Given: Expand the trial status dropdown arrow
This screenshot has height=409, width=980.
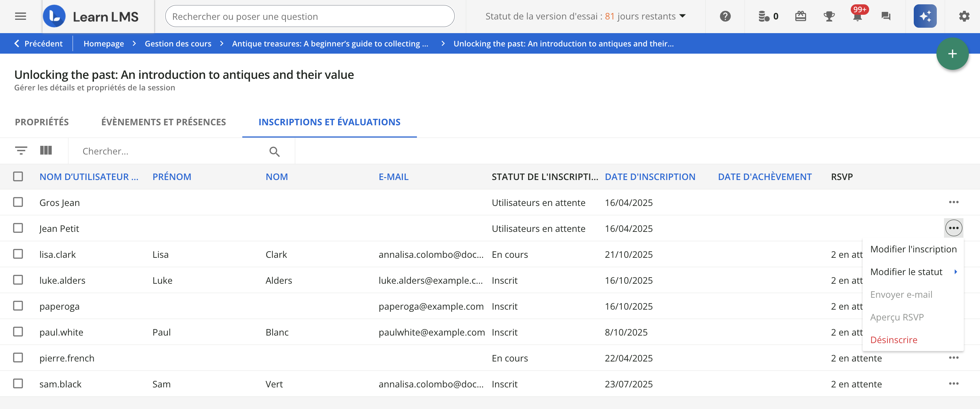Looking at the screenshot, I should 683,16.
